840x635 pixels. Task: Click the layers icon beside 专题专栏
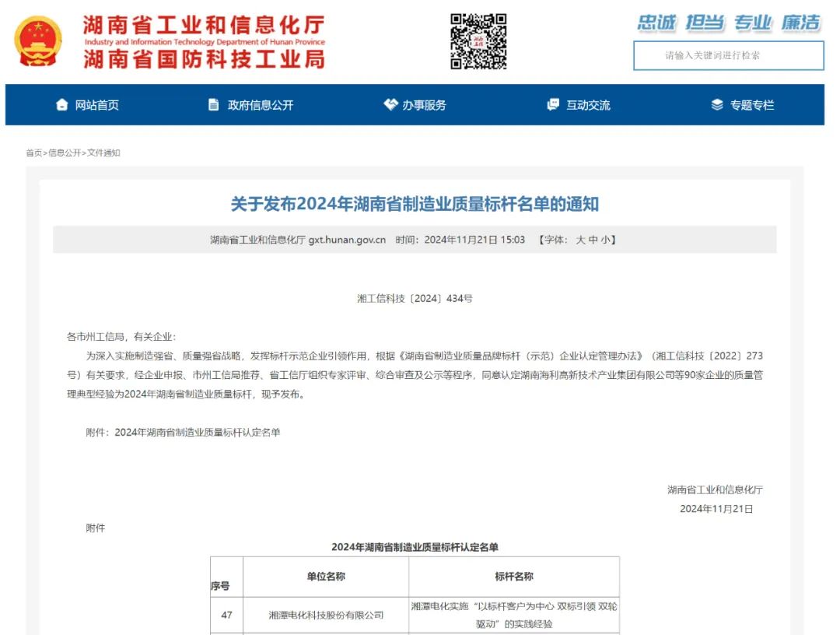pyautogui.click(x=717, y=104)
